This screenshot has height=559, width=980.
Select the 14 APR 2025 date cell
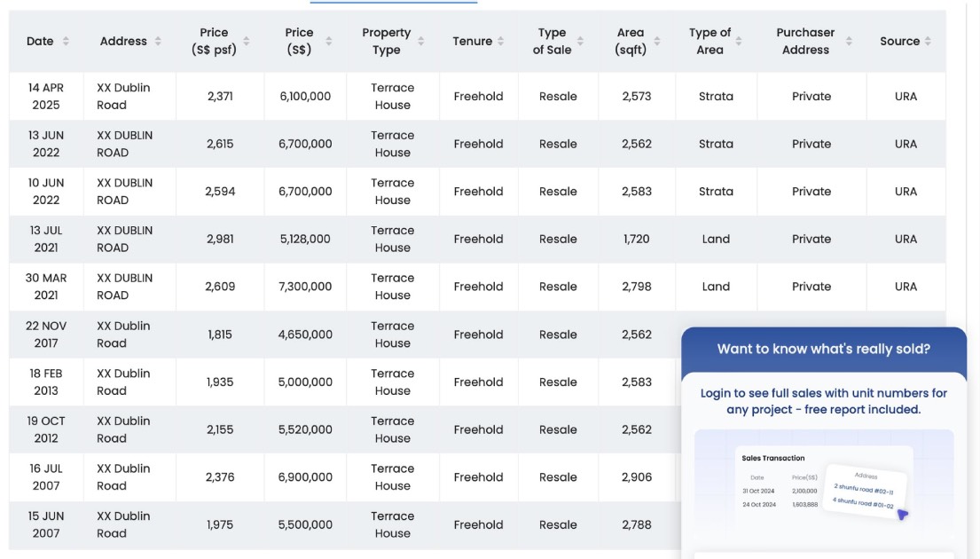[46, 96]
